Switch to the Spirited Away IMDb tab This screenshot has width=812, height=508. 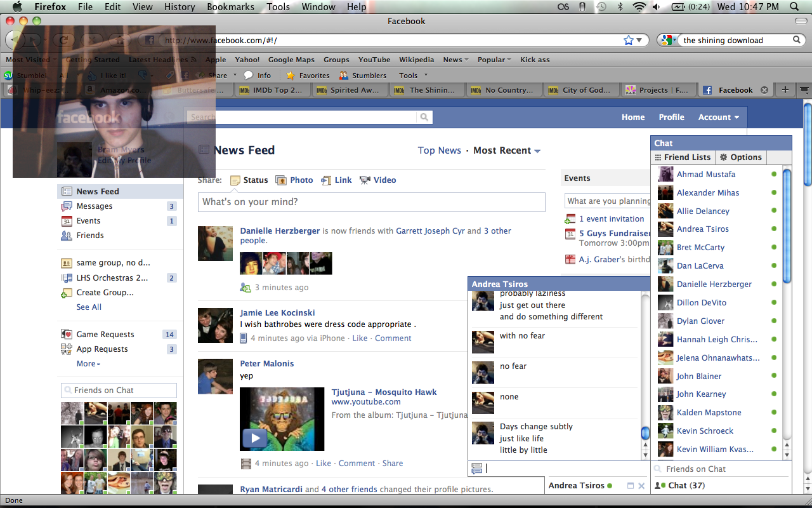coord(349,90)
